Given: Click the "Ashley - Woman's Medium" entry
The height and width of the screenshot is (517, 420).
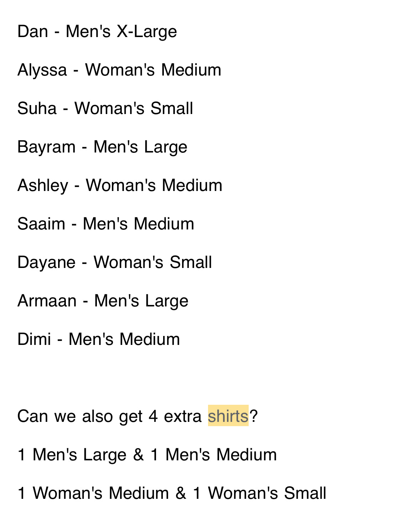Looking at the screenshot, I should pyautogui.click(x=120, y=185).
